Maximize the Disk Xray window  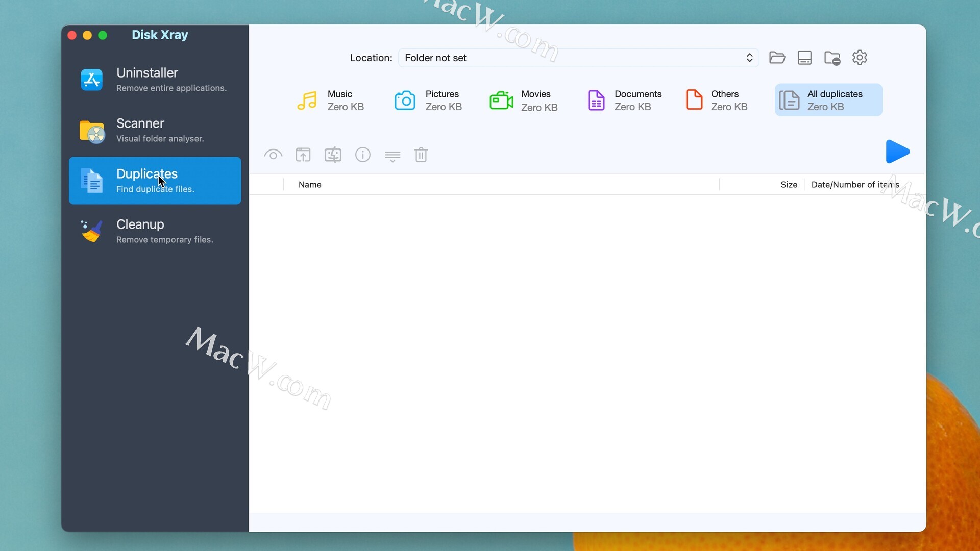(x=103, y=35)
